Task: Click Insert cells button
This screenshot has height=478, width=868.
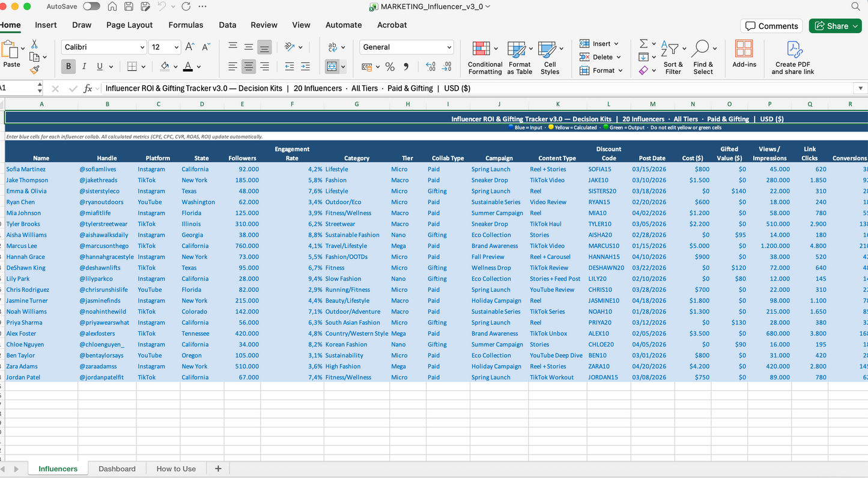Action: (599, 44)
